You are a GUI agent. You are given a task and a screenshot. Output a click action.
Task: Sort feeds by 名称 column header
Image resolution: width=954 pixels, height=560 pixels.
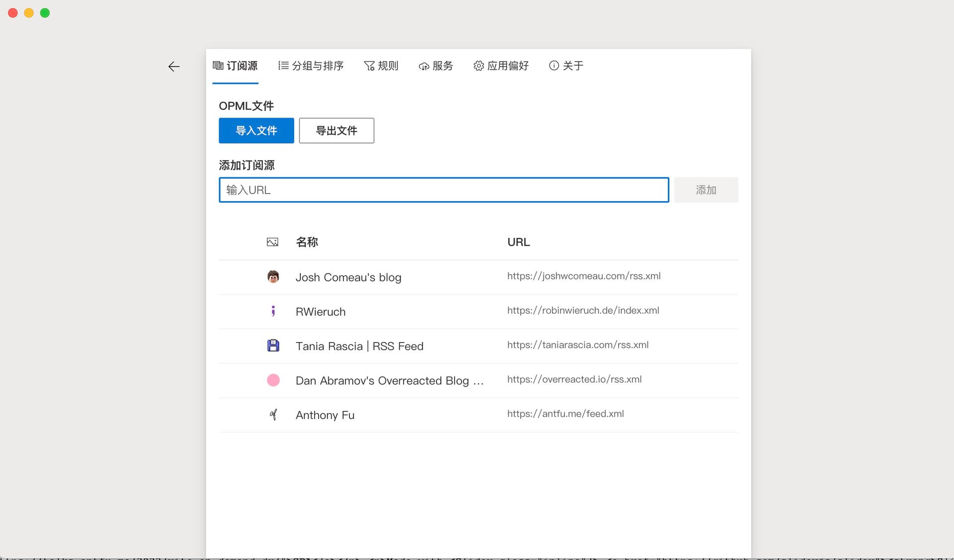click(307, 242)
